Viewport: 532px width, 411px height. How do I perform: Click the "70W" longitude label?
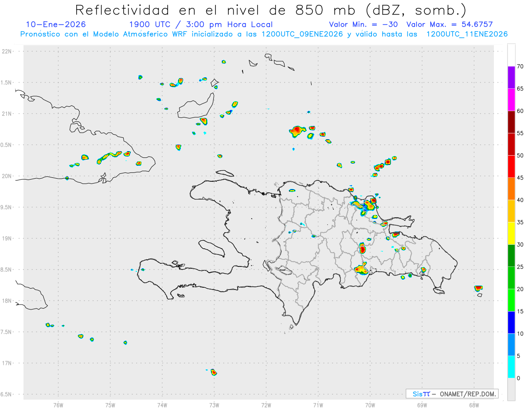[x=370, y=405]
